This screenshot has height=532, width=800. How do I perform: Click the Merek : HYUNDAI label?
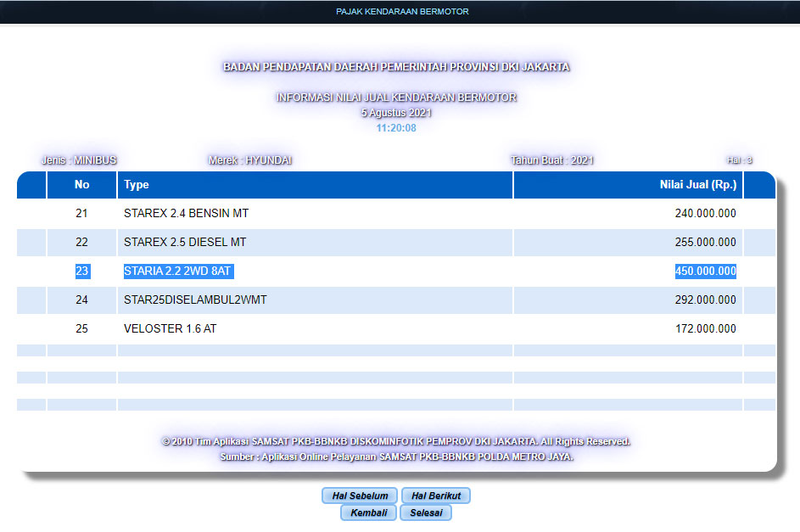pos(250,160)
